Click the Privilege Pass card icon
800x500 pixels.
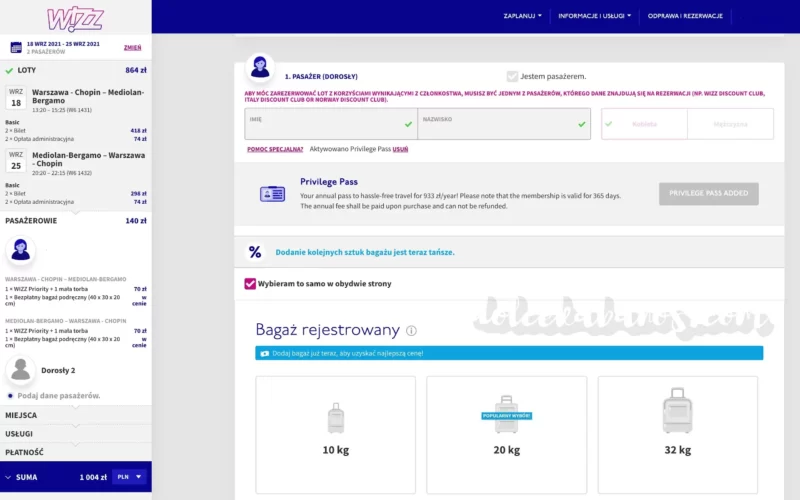pyautogui.click(x=272, y=194)
